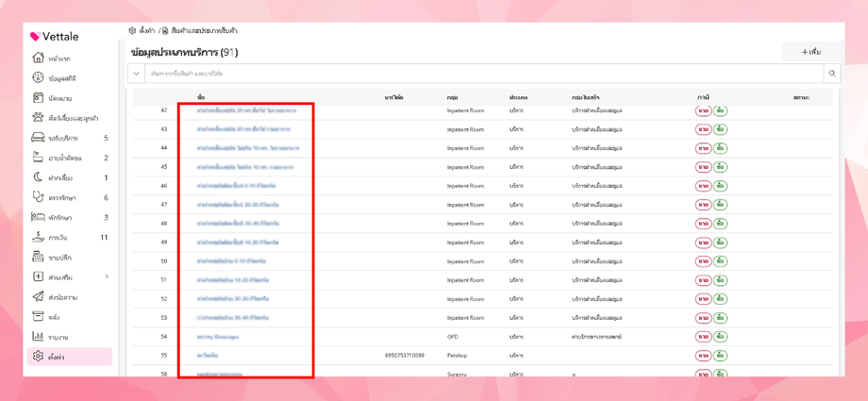The height and width of the screenshot is (401, 868).
Task: Open the service name link in row 51
Action: tap(233, 280)
